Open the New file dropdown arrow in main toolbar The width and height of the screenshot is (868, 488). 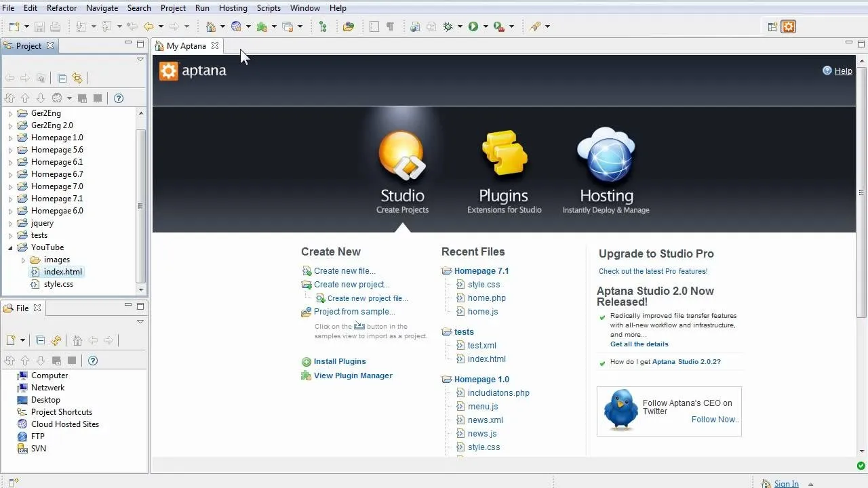click(x=26, y=26)
